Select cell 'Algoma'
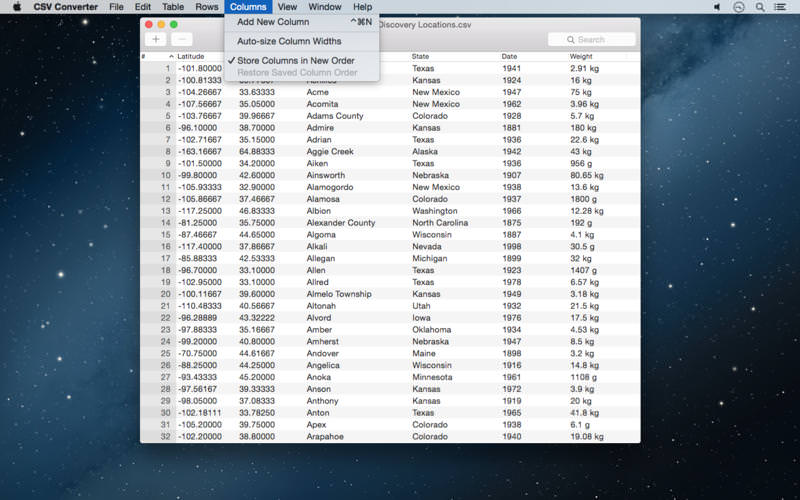This screenshot has width=800, height=500. pyautogui.click(x=321, y=235)
